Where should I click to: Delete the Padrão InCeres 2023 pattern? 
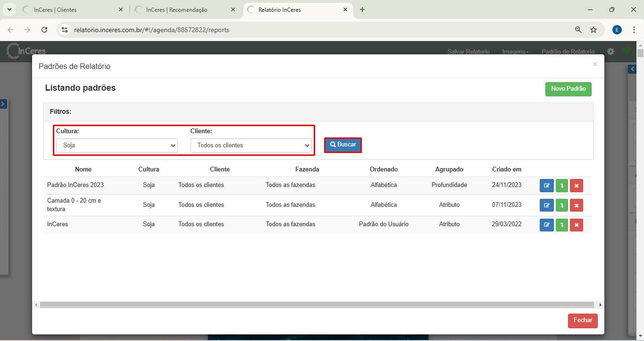577,186
